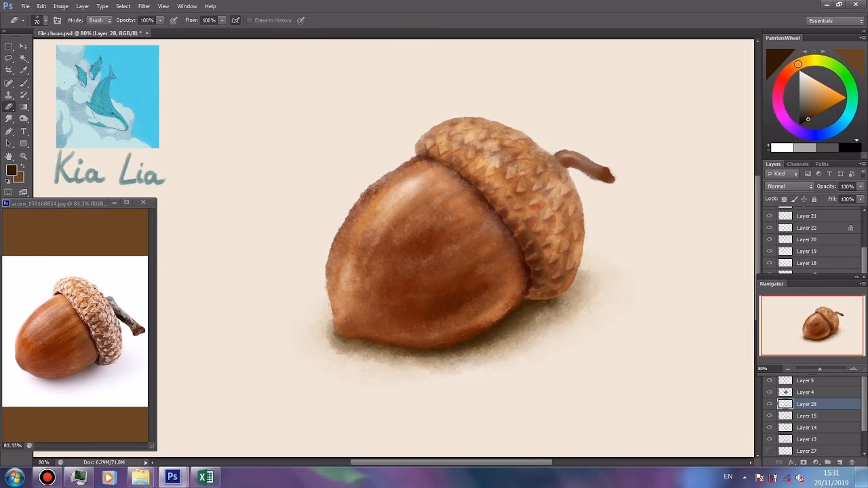Viewport: 868px width, 488px height.
Task: Select the Magic Wand tool
Action: click(x=24, y=58)
